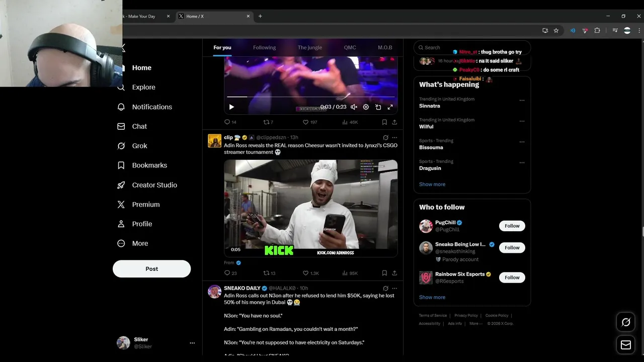This screenshot has height=362, width=644.
Task: Open Bookmarks icon in sidebar
Action: 121,165
